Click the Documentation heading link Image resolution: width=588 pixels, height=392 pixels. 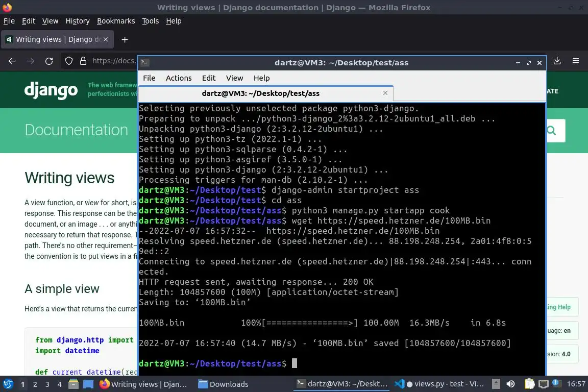76,130
